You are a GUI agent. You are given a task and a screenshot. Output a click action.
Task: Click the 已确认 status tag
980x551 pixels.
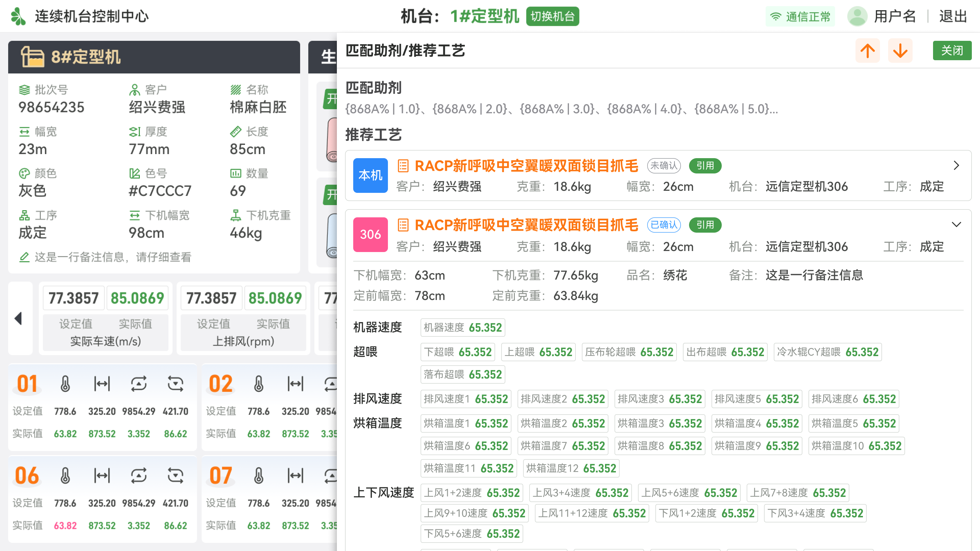click(664, 225)
